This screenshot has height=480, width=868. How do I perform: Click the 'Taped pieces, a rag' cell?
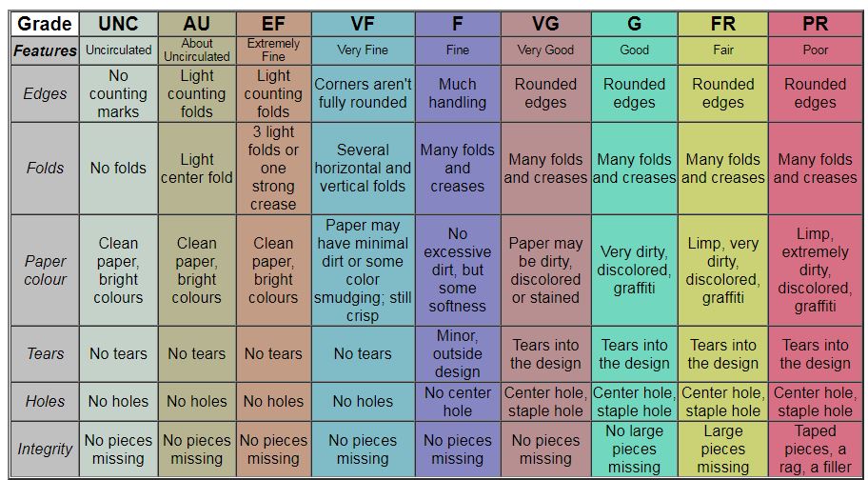click(x=816, y=449)
